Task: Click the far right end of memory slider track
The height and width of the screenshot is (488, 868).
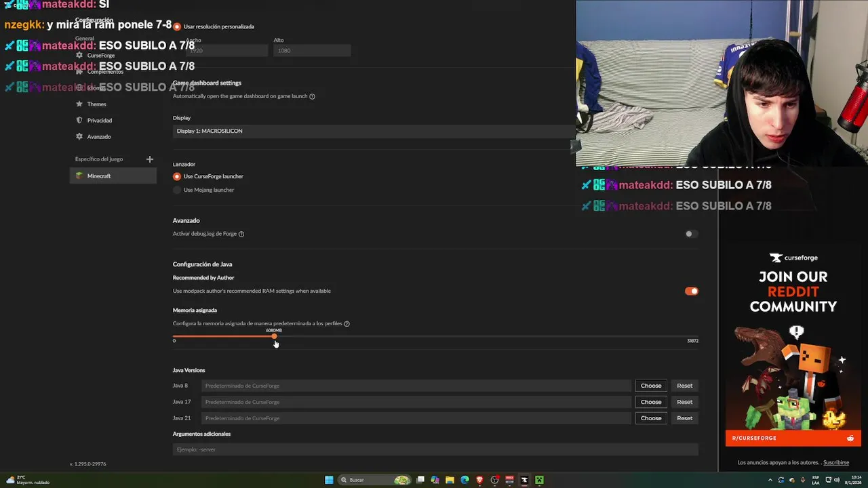Action: (697, 336)
